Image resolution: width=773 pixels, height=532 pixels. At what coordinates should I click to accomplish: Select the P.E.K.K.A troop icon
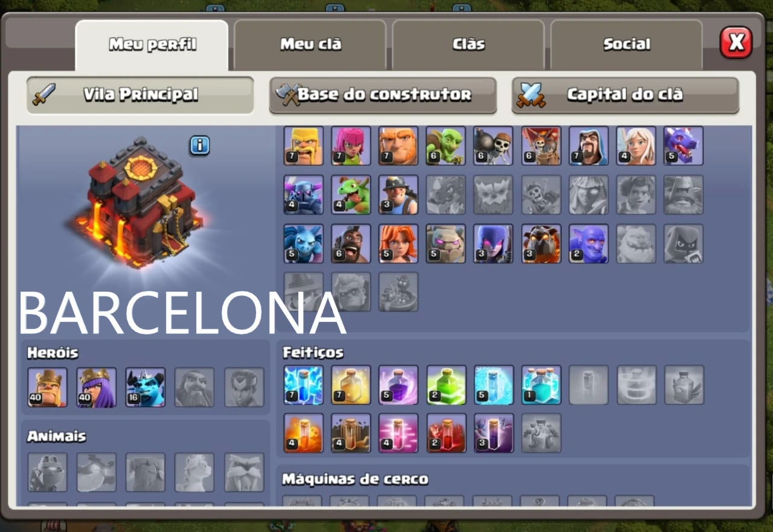click(x=304, y=194)
